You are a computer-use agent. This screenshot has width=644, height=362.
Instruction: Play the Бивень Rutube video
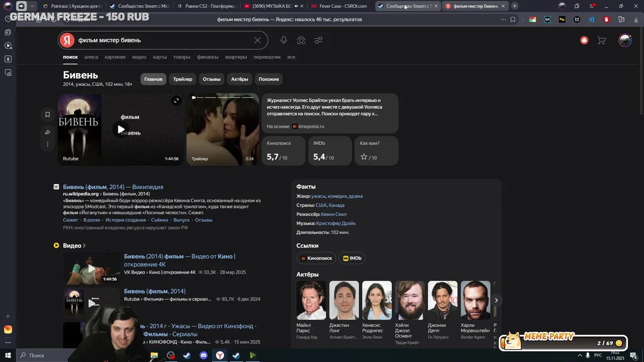(121, 129)
